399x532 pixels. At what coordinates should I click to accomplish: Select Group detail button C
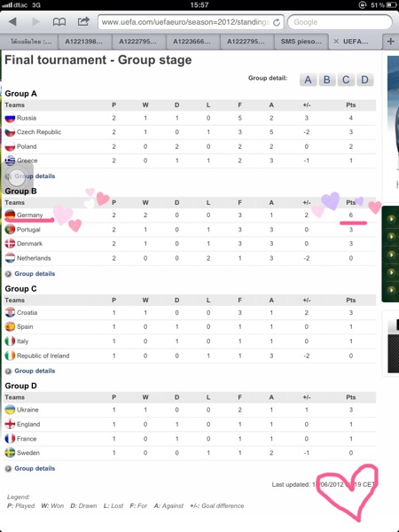coord(346,80)
